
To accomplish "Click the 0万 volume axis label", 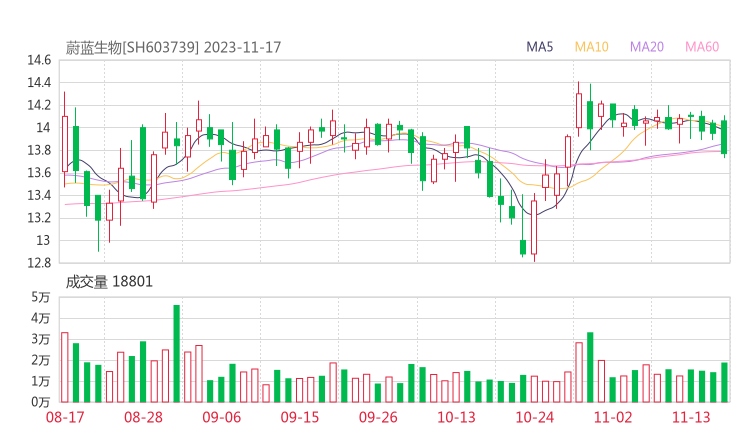I will click(x=41, y=402).
